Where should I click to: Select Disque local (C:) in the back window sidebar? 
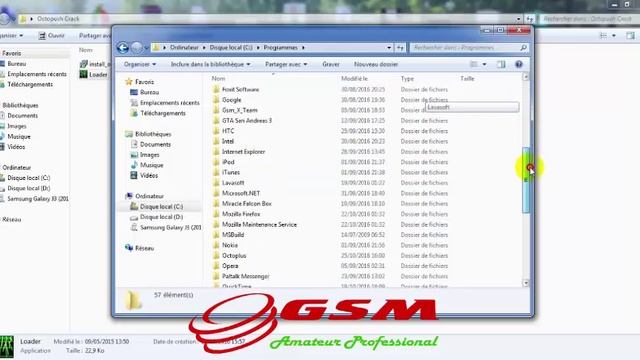(29, 178)
